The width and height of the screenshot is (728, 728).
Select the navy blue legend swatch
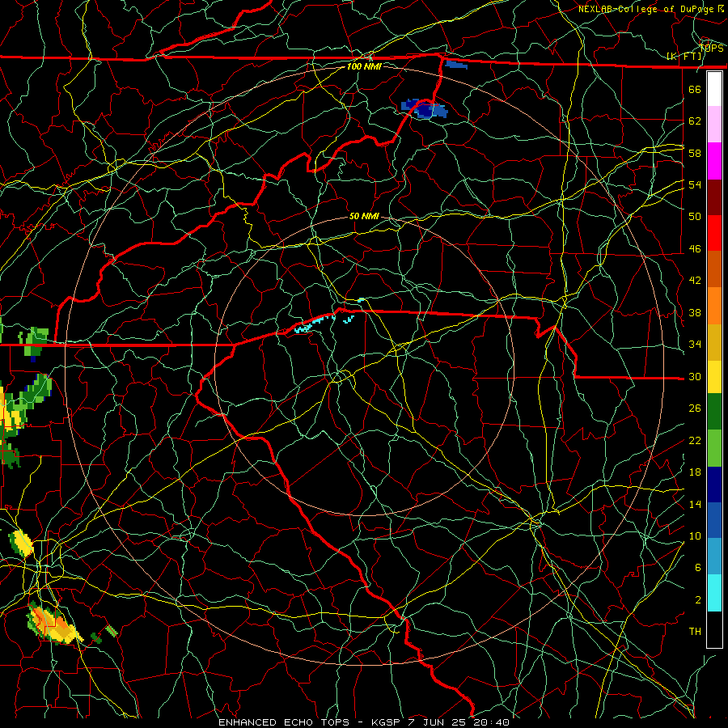pyautogui.click(x=714, y=485)
